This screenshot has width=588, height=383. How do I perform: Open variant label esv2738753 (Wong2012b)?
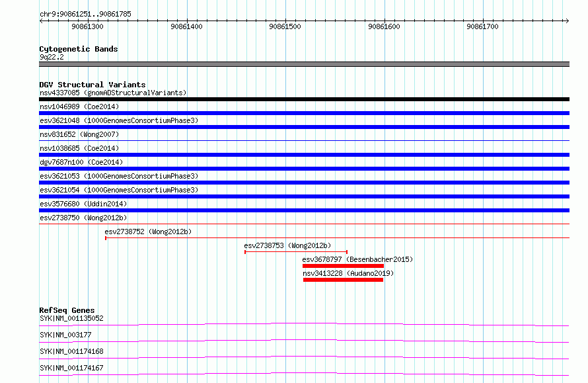tap(287, 245)
